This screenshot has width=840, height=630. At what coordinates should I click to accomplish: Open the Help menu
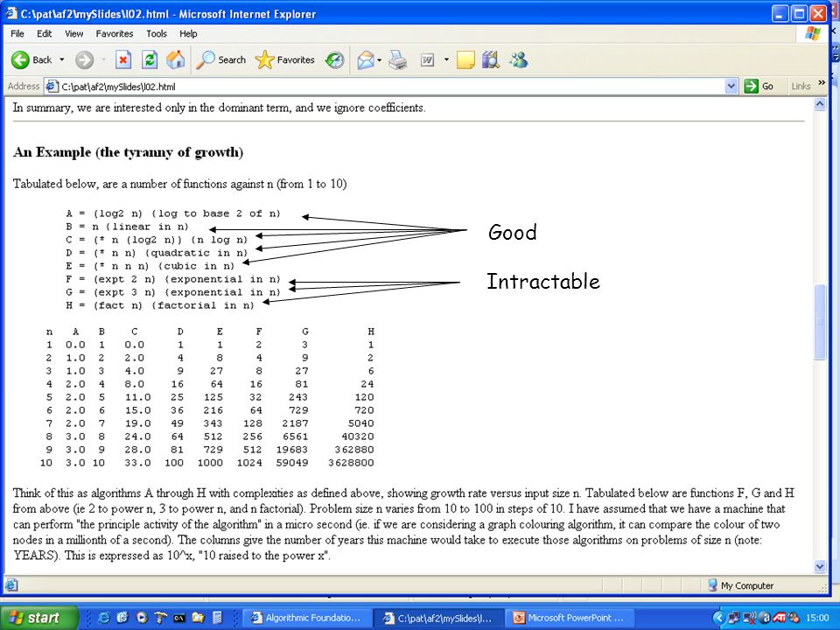[188, 34]
